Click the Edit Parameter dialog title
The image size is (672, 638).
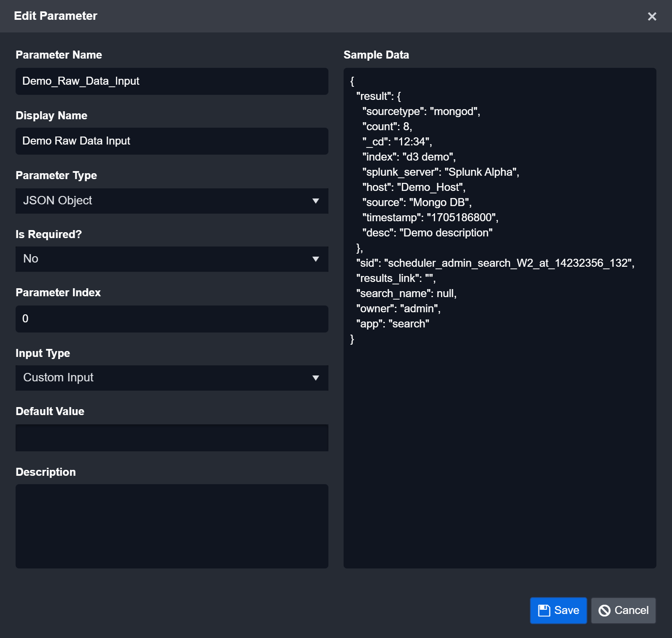tap(56, 16)
